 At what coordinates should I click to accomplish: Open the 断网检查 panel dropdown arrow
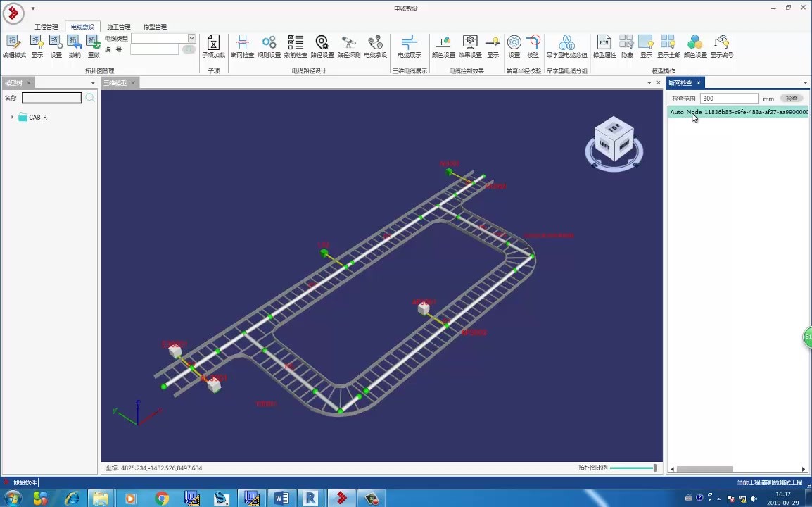tap(805, 83)
